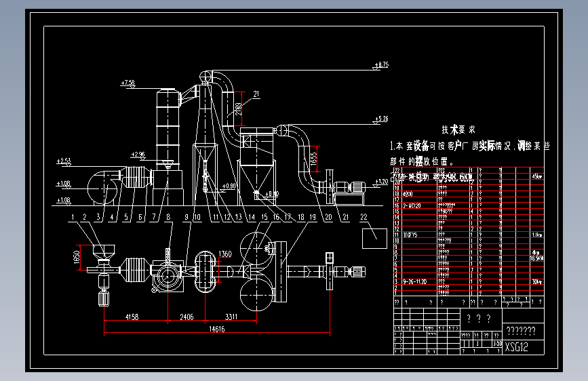Click the +2.53 elevation label

63,161
